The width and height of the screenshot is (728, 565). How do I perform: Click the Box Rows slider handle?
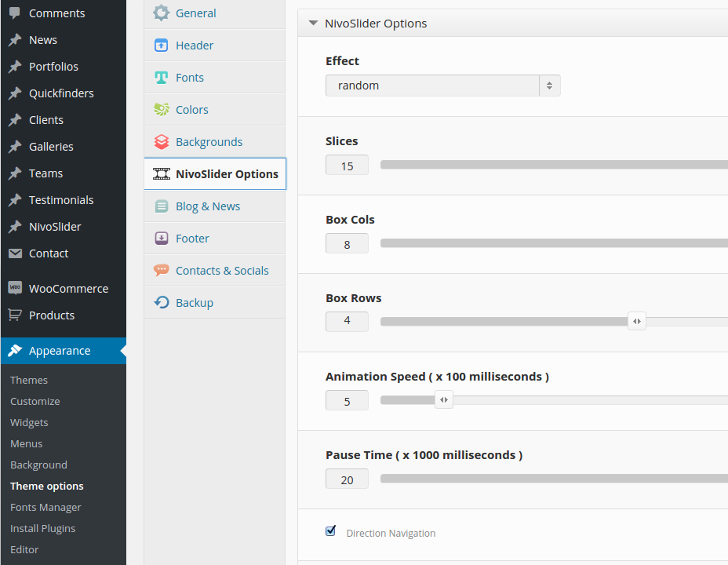tap(637, 321)
